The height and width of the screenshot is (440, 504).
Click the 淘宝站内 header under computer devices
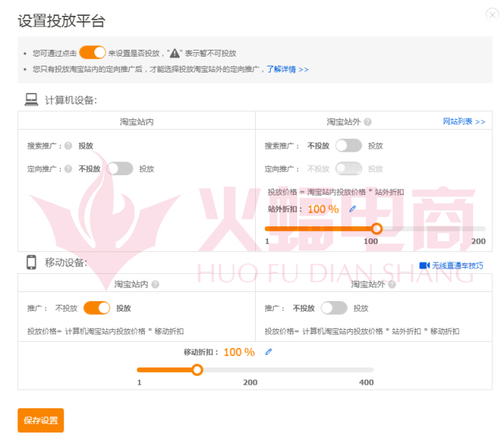(x=137, y=122)
